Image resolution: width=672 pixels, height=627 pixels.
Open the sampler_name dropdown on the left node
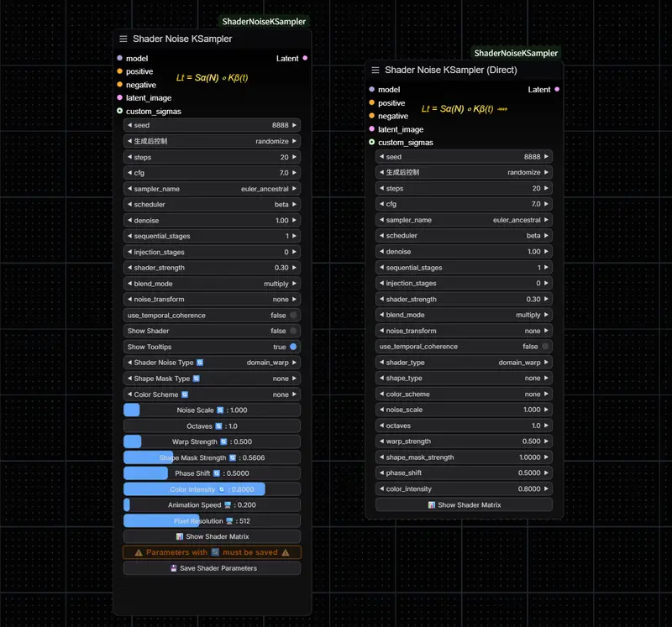[x=212, y=189]
